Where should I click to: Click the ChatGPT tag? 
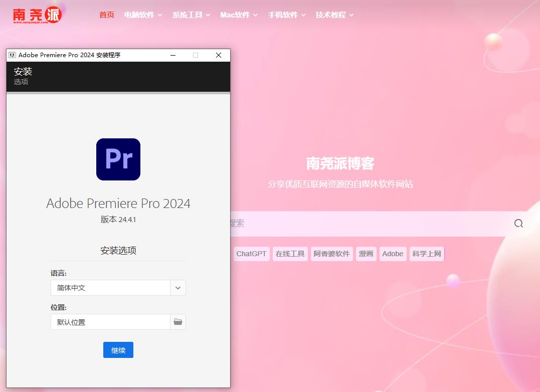251,254
